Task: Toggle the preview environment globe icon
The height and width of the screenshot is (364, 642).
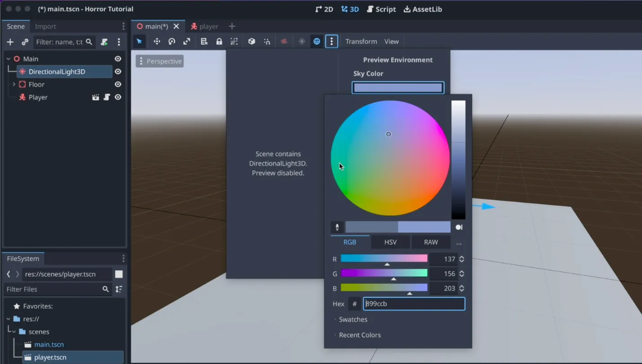Action: tap(317, 41)
